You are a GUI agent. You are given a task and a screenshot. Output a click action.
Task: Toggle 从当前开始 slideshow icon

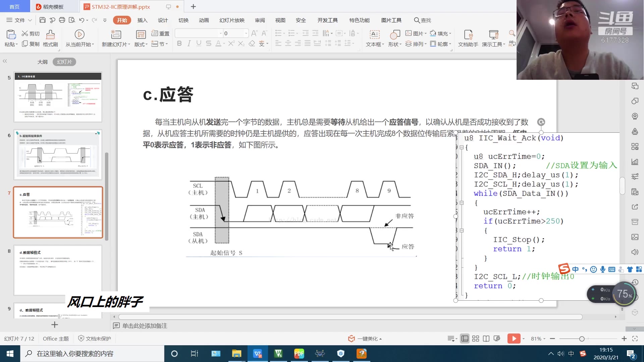[79, 35]
